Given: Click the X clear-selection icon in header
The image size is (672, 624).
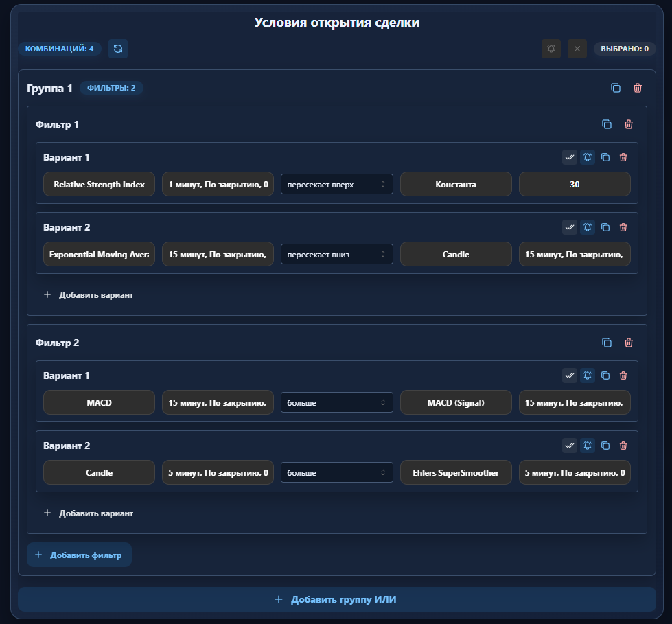Looking at the screenshot, I should click(x=577, y=49).
